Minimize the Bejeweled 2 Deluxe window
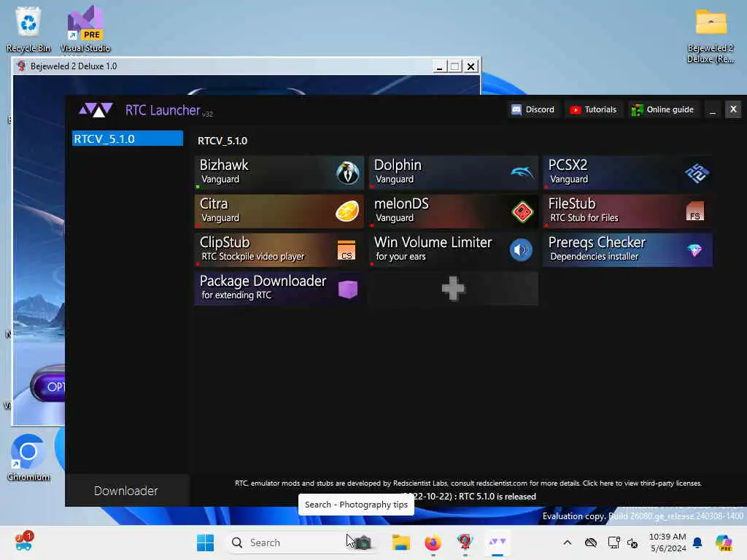Screen dimensions: 747x560 tap(439, 66)
